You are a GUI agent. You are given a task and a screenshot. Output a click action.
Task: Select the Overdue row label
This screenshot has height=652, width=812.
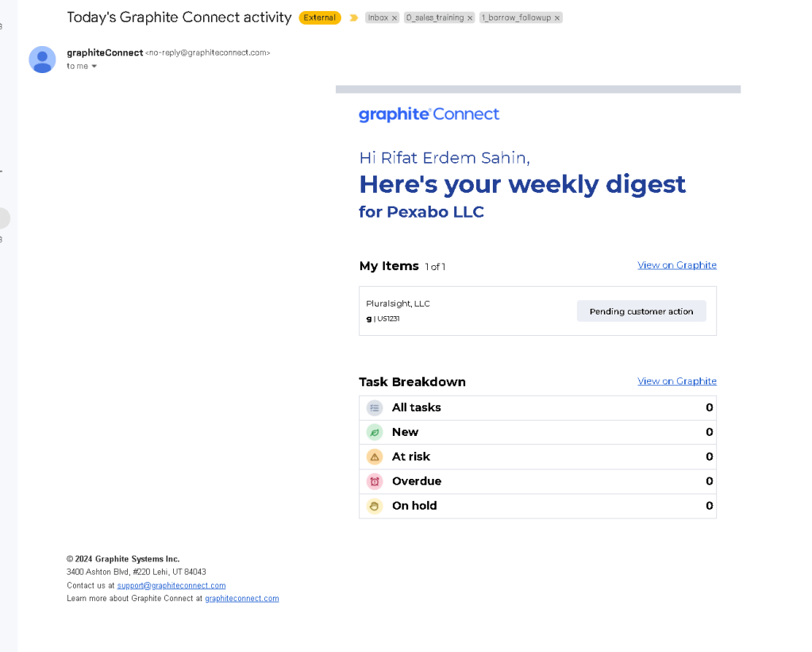point(417,481)
